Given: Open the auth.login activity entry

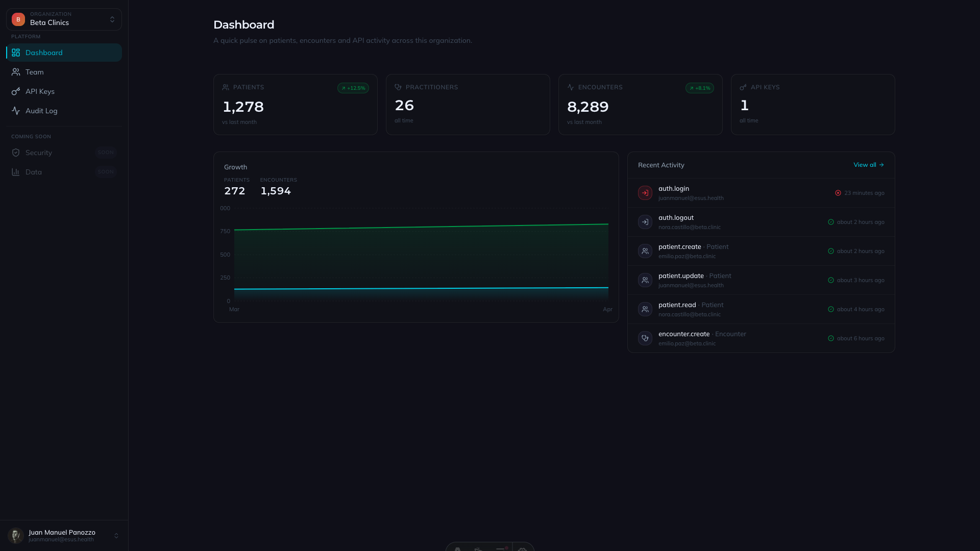Looking at the screenshot, I should tap(761, 193).
